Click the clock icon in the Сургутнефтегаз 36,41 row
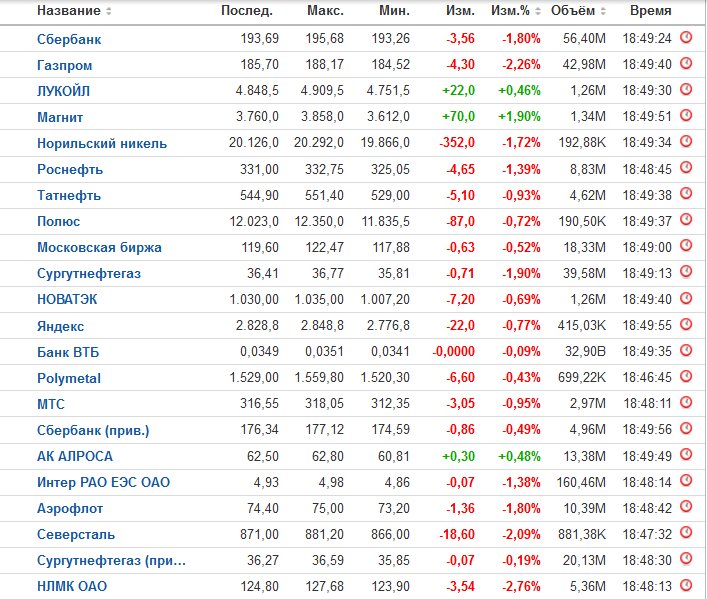This screenshot has width=707, height=599. pyautogui.click(x=686, y=272)
